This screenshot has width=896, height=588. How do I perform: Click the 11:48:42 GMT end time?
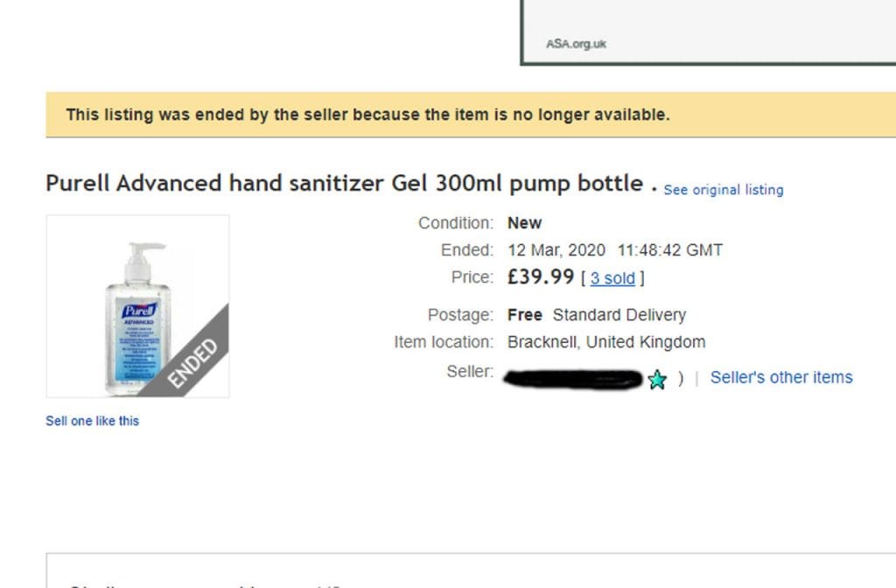670,250
